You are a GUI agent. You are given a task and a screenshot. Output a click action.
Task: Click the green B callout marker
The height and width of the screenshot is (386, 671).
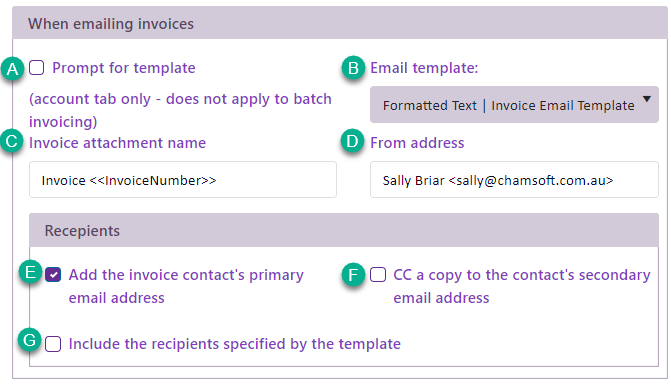(x=353, y=68)
